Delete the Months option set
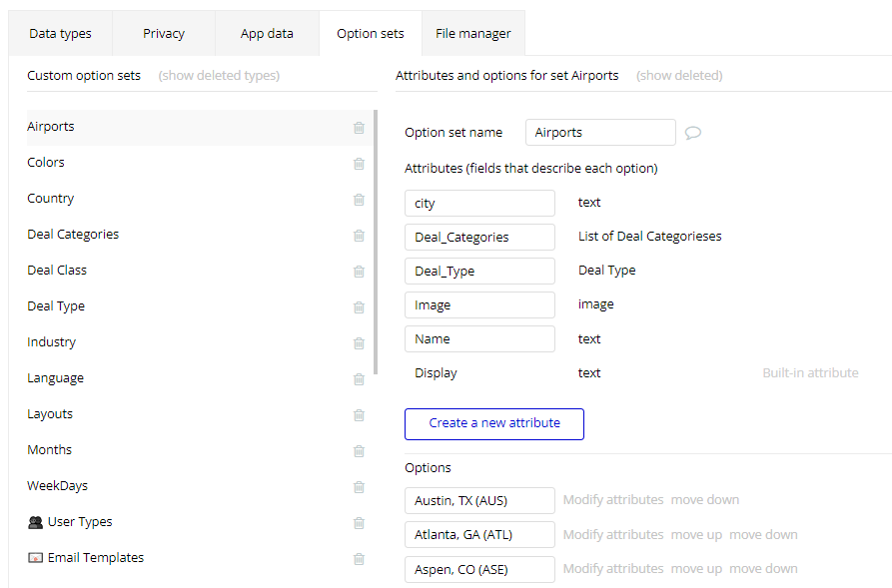 click(359, 451)
